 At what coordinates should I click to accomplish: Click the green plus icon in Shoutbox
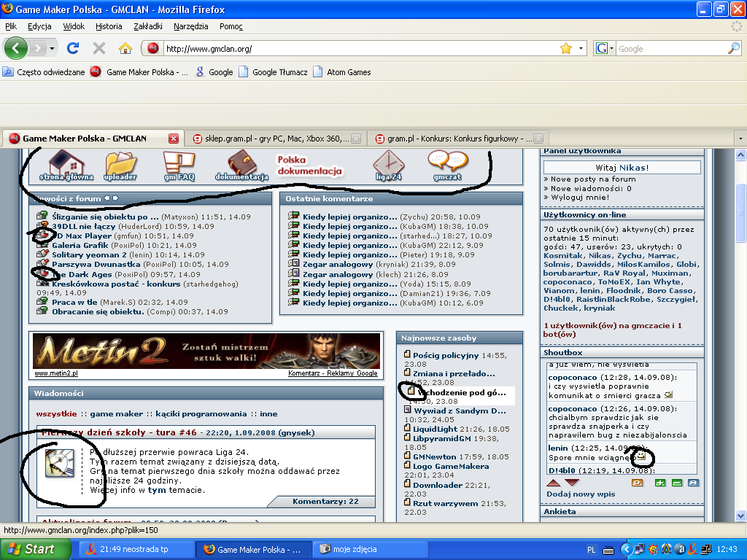pos(660,483)
